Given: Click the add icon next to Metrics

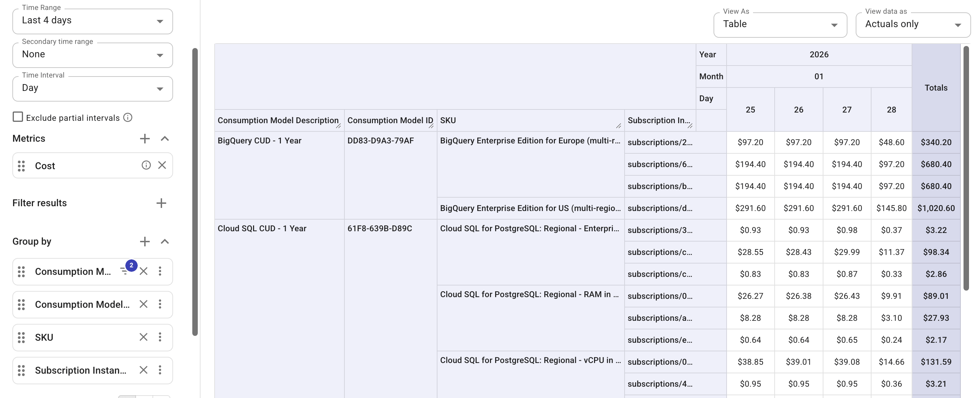Looking at the screenshot, I should pyautogui.click(x=145, y=138).
